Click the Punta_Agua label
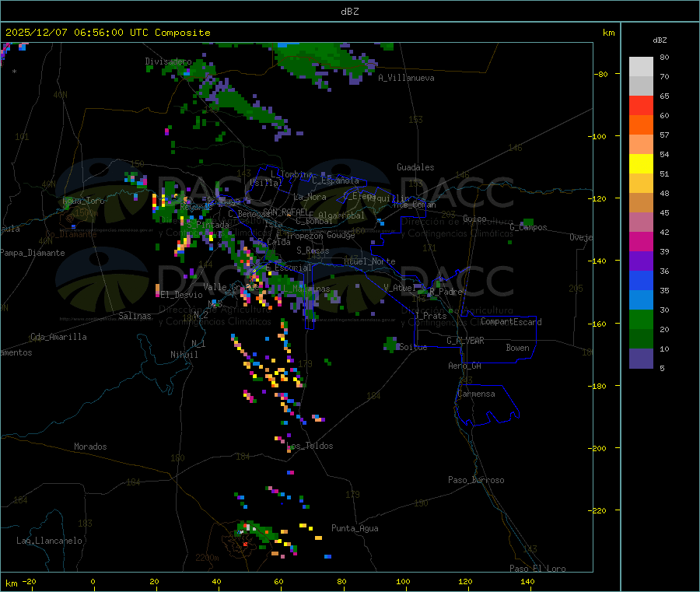The height and width of the screenshot is (592, 700). (355, 529)
